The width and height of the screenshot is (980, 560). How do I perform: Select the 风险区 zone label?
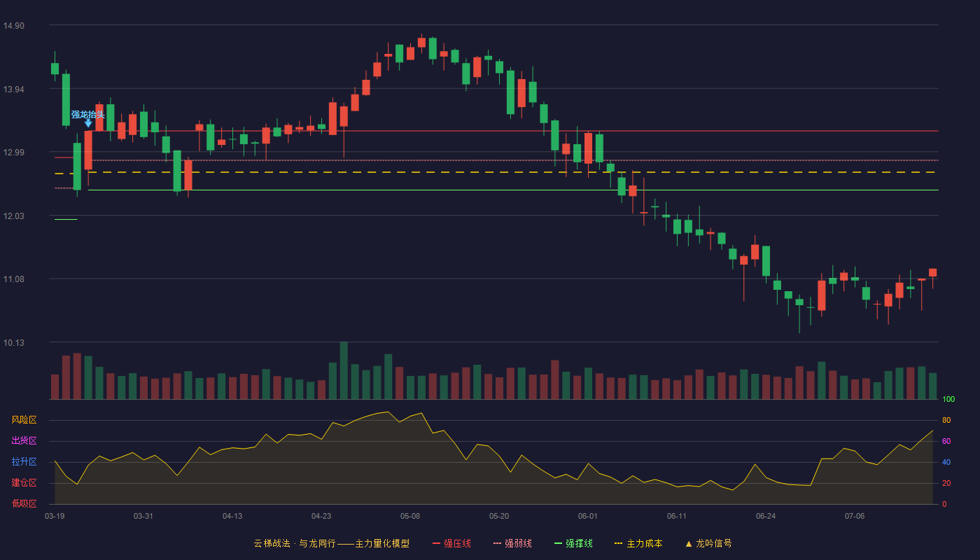pyautogui.click(x=24, y=420)
